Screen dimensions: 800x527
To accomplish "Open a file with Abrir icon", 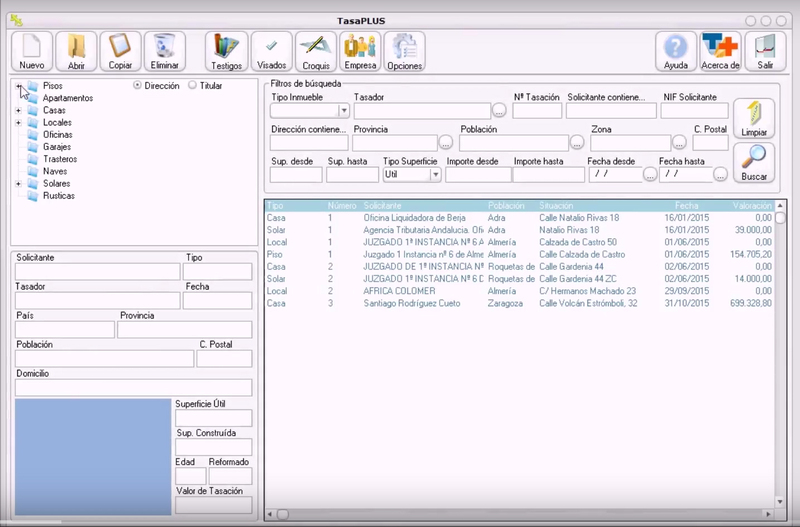I will 76,50.
